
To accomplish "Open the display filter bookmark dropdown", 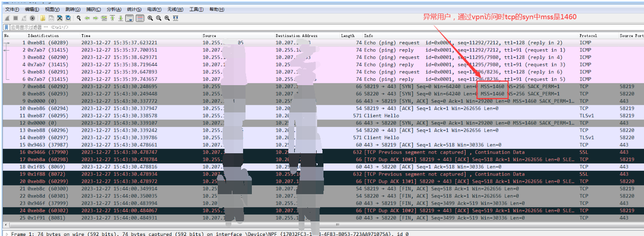I will (x=6, y=27).
